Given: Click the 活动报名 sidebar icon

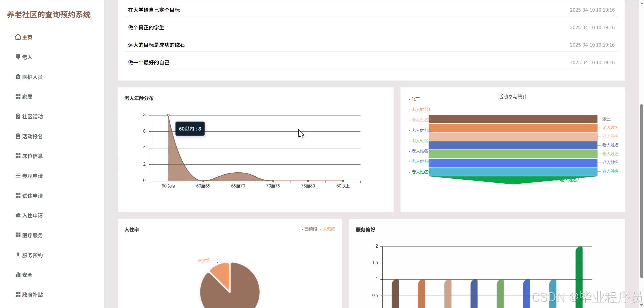Looking at the screenshot, I should 18,136.
